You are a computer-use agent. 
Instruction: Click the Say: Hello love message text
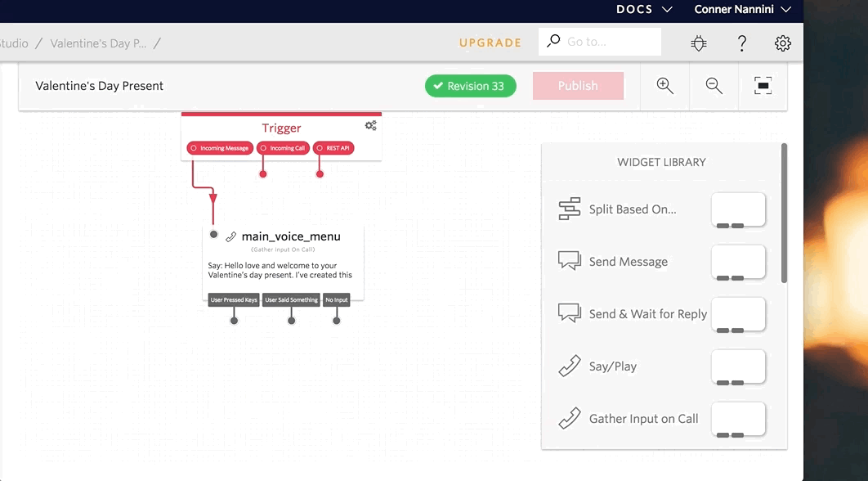280,271
